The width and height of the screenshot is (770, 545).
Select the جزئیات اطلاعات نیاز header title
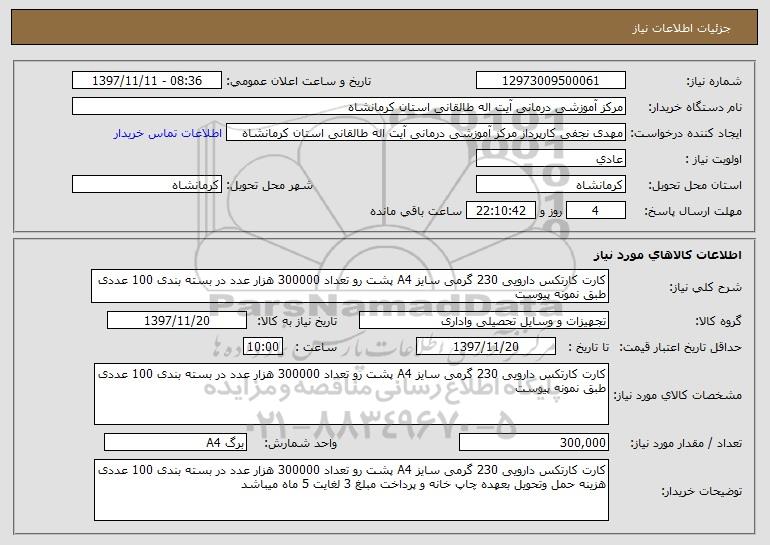click(681, 28)
